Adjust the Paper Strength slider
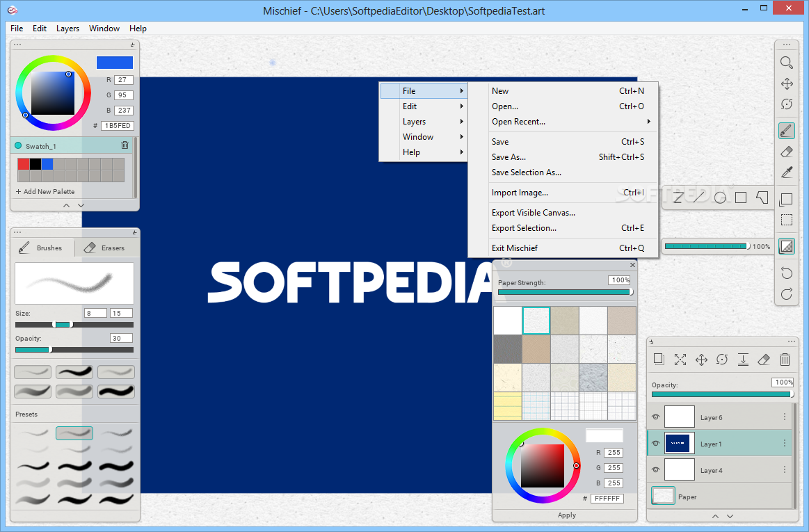The height and width of the screenshot is (532, 809). [564, 292]
